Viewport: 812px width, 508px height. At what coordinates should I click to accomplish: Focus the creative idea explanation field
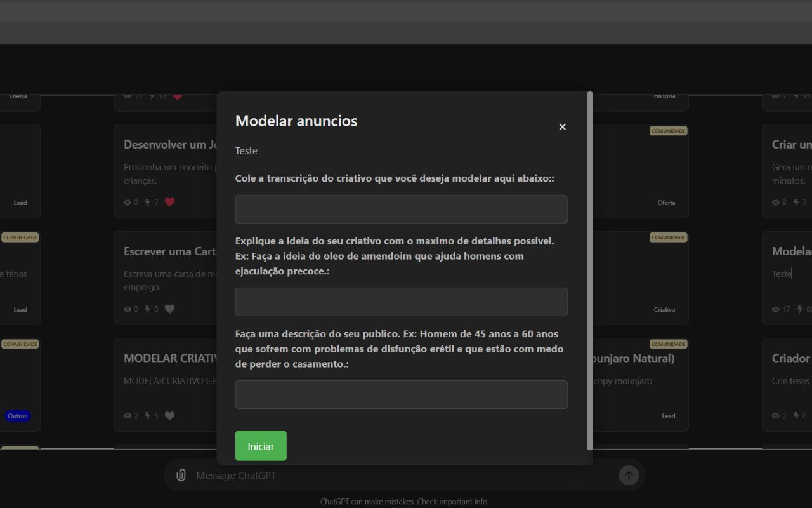[402, 302]
